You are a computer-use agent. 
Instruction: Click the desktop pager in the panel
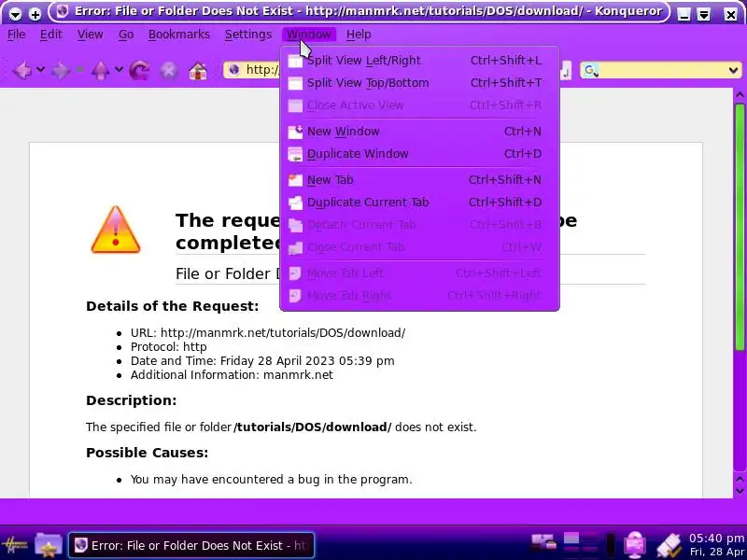(581, 545)
